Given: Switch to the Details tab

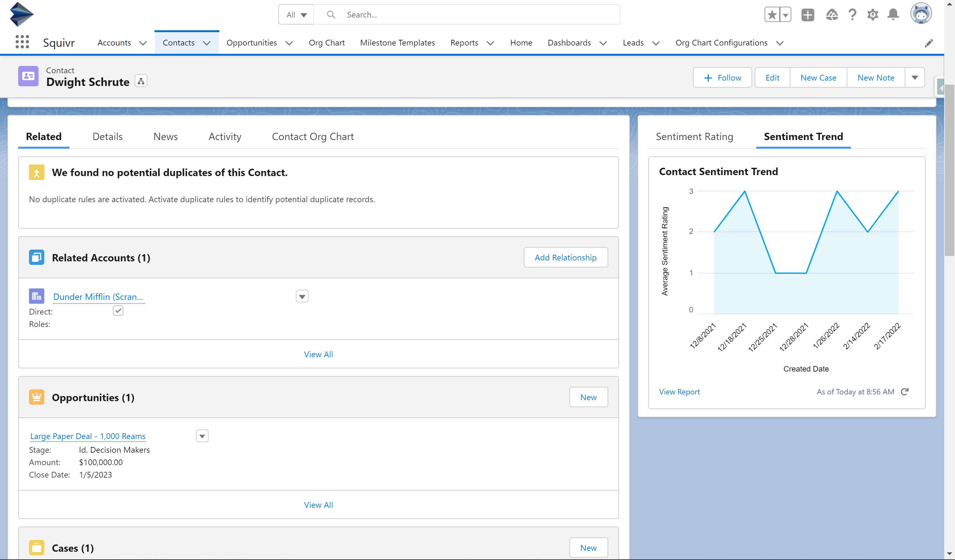Looking at the screenshot, I should pos(107,136).
